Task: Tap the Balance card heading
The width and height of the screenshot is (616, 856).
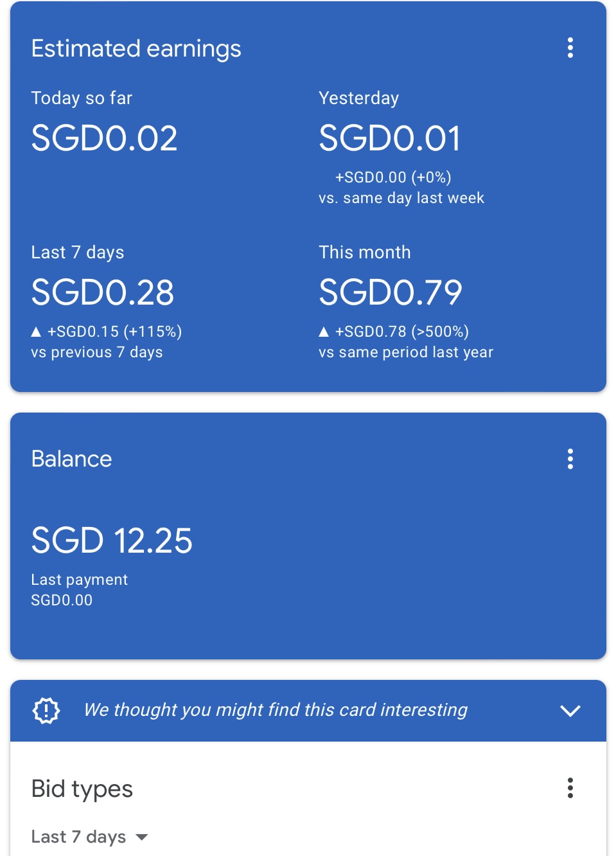Action: (71, 459)
